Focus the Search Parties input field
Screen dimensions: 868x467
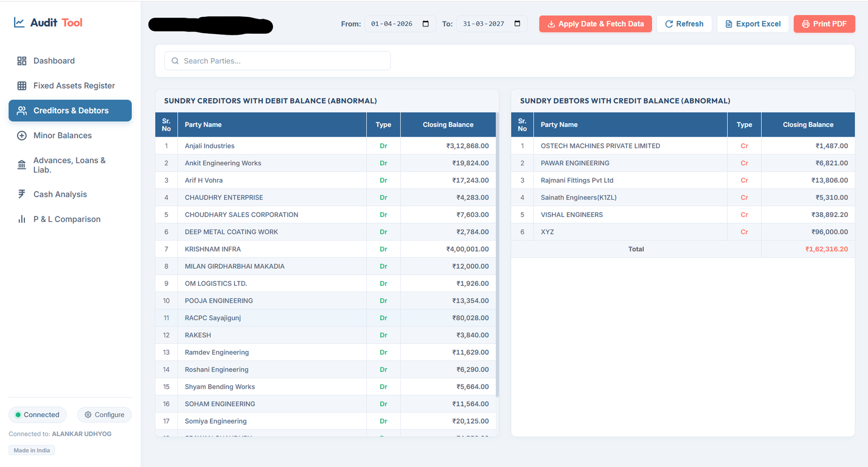pyautogui.click(x=277, y=61)
